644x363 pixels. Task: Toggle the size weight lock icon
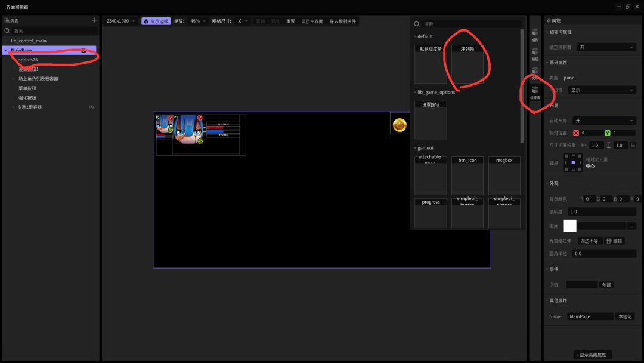tap(633, 145)
